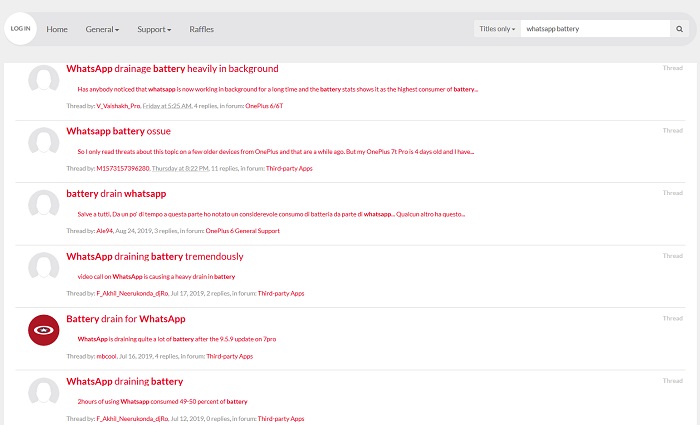Image resolution: width=700 pixels, height=425 pixels.
Task: Open avatar of M1573157396280 thread
Action: coord(44,143)
